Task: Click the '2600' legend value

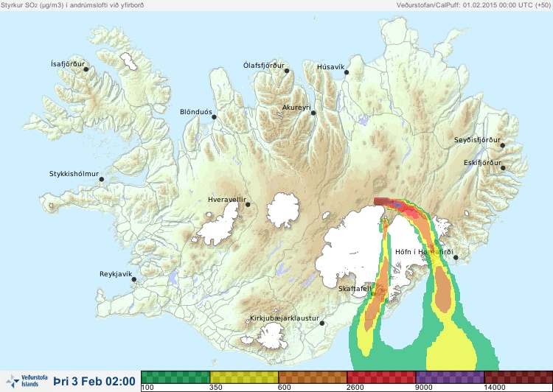Action: tap(355, 388)
